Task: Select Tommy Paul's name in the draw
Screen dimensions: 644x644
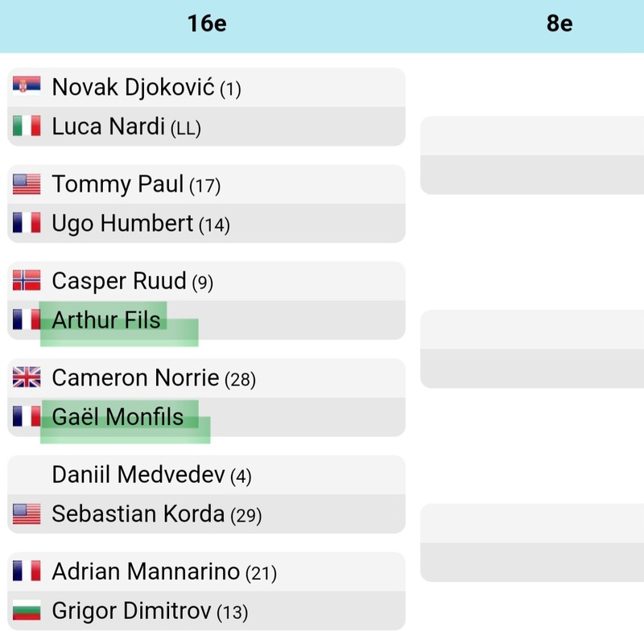Action: point(118,184)
